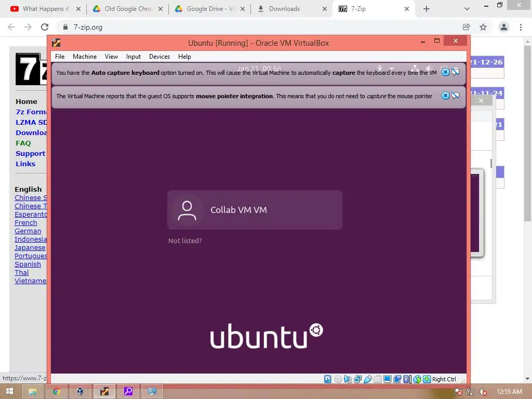Image resolution: width=532 pixels, height=399 pixels.
Task: Open Chrome from the taskbar
Action: tap(56, 392)
